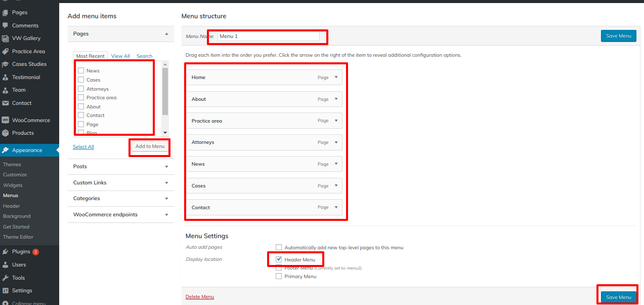The height and width of the screenshot is (305, 644).
Task: Open Products via its box icon
Action: [6, 133]
